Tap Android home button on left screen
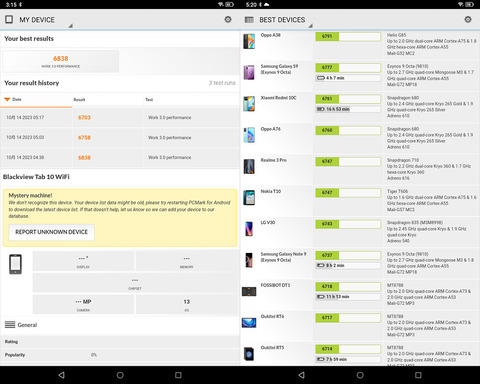 tap(120, 375)
